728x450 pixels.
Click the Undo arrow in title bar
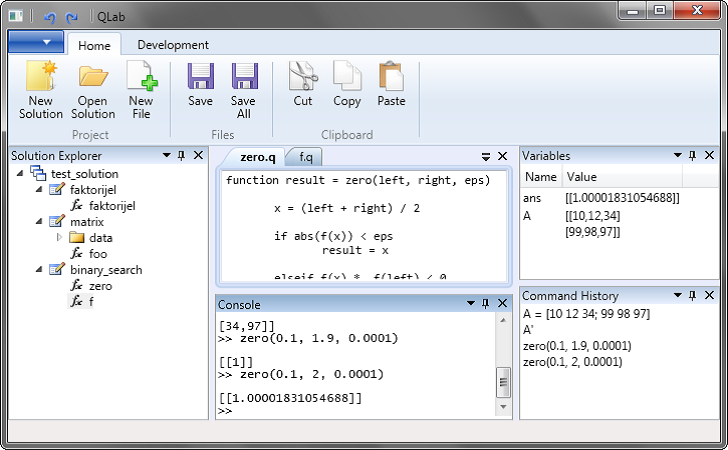(x=49, y=17)
